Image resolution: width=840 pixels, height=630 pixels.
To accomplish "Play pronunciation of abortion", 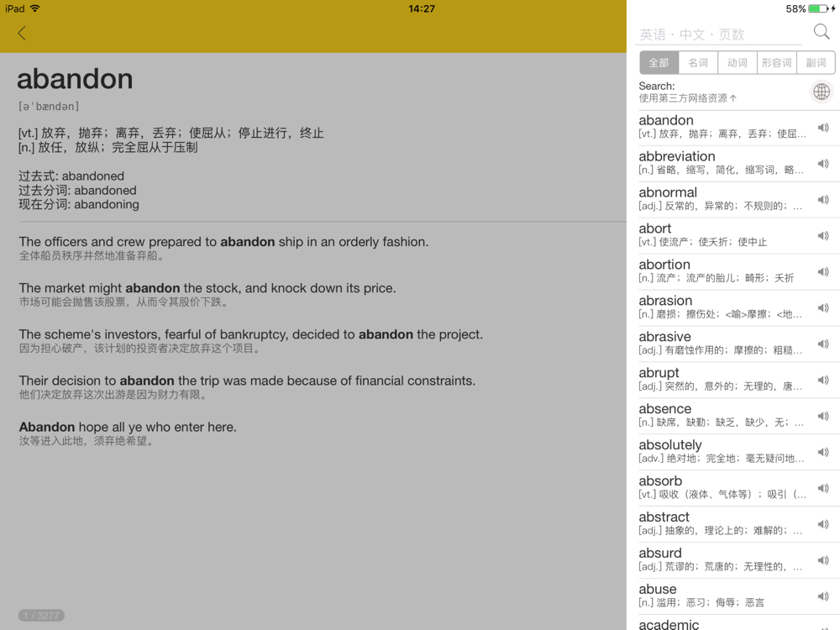I will tap(823, 271).
